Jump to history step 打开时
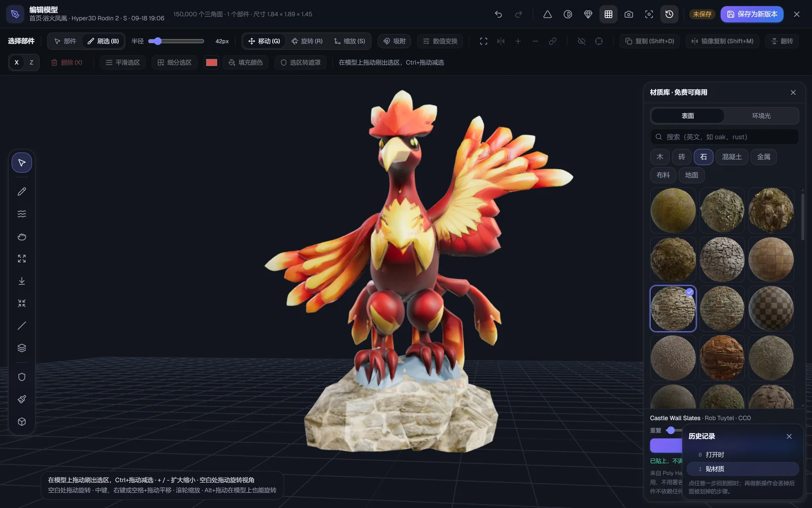 tap(743, 455)
